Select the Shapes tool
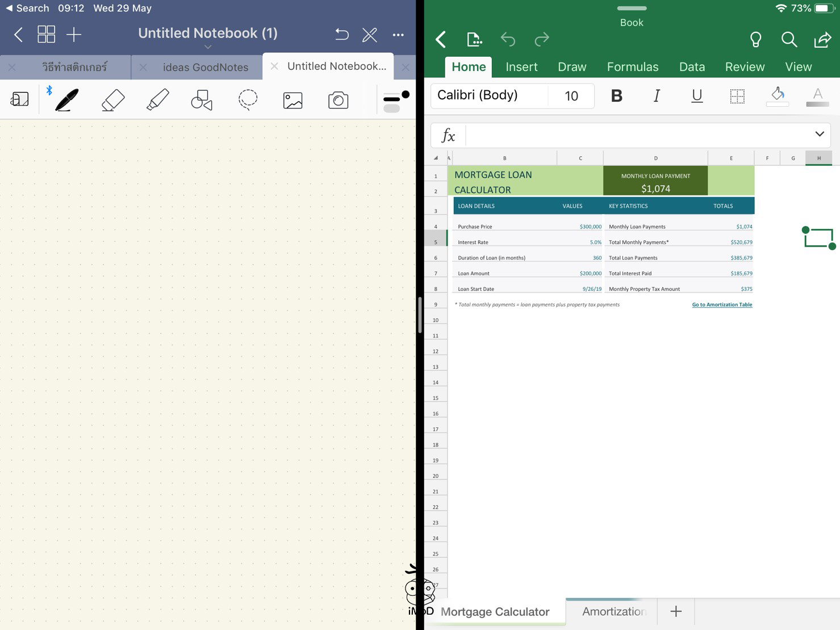The height and width of the screenshot is (630, 840). tap(202, 100)
